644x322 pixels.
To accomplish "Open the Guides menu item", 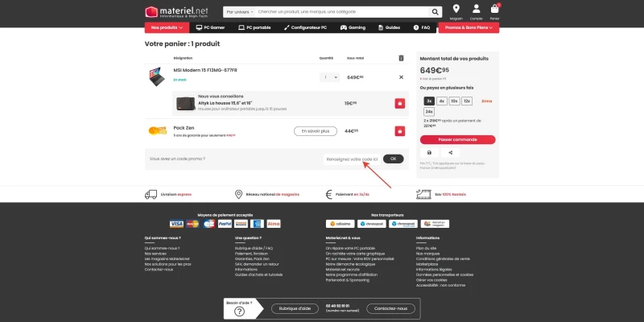I will pos(389,27).
